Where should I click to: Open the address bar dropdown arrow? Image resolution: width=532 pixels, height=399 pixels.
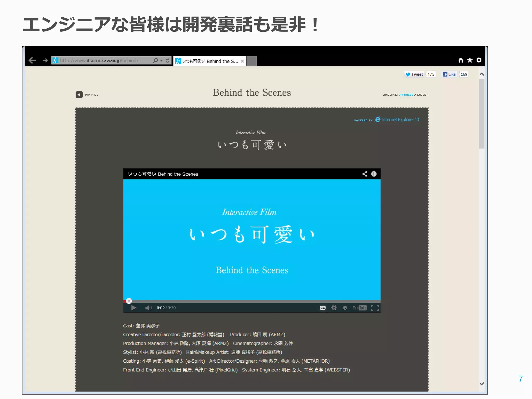[x=162, y=61]
